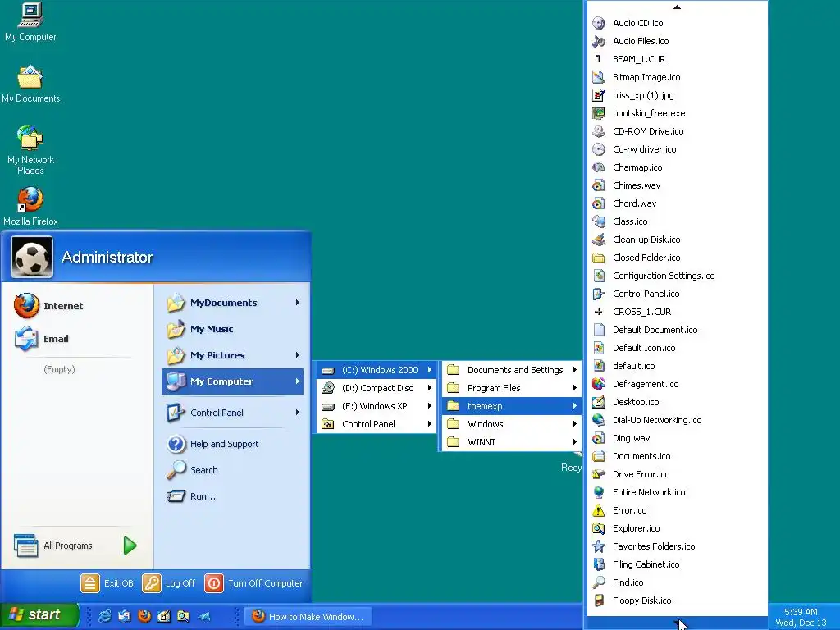Select Closed Folder.ico icon
The image size is (840, 630).
598,258
